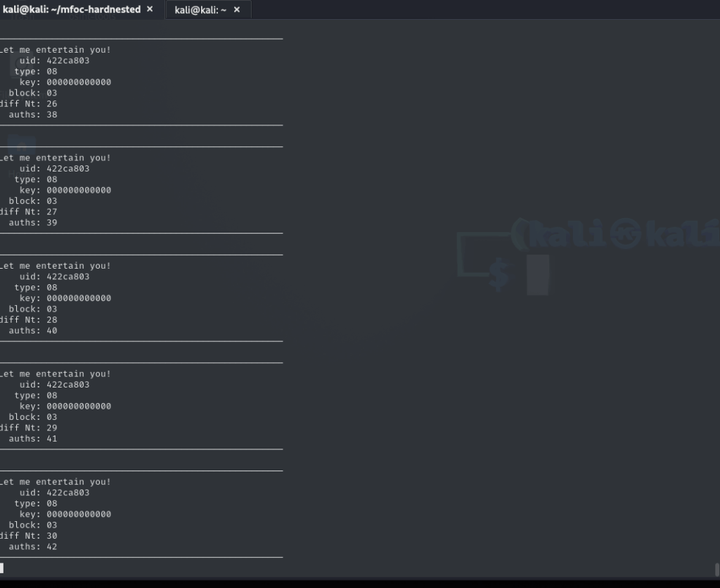Screen dimensions: 720x588
Task: Click the 'auths: 39' line
Action: click(32, 223)
